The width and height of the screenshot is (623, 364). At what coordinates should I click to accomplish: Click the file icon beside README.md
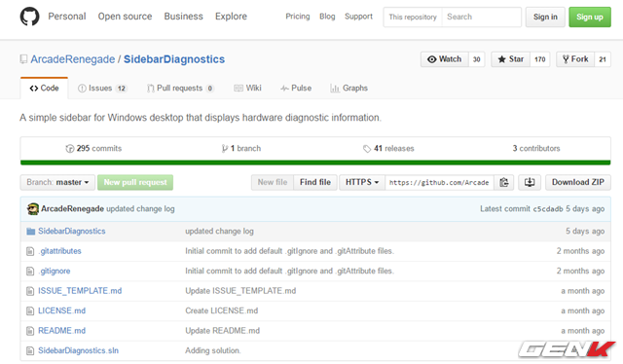click(x=30, y=331)
